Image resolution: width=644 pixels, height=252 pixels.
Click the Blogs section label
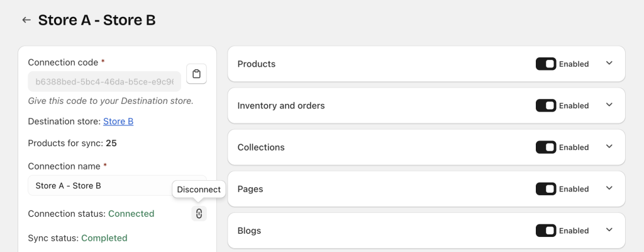pos(249,230)
